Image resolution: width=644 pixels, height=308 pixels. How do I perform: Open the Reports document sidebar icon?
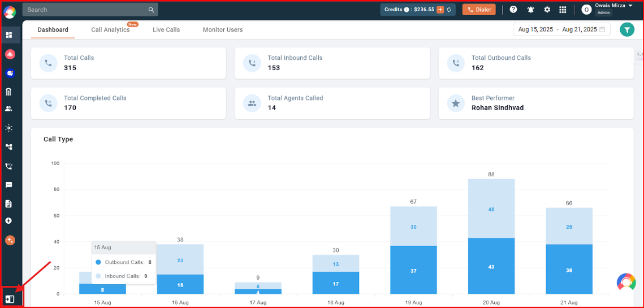(x=8, y=203)
